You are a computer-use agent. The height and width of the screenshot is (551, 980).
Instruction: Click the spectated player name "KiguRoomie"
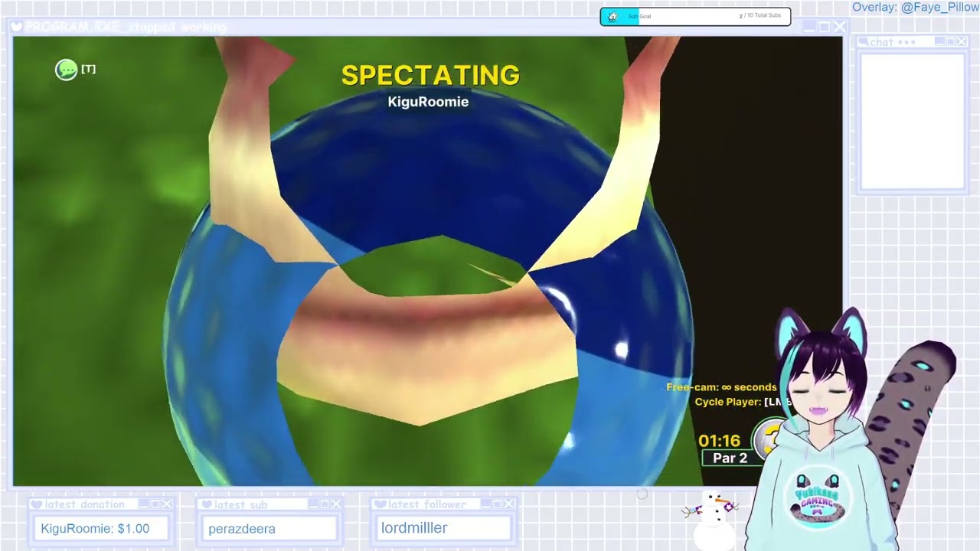coord(428,102)
